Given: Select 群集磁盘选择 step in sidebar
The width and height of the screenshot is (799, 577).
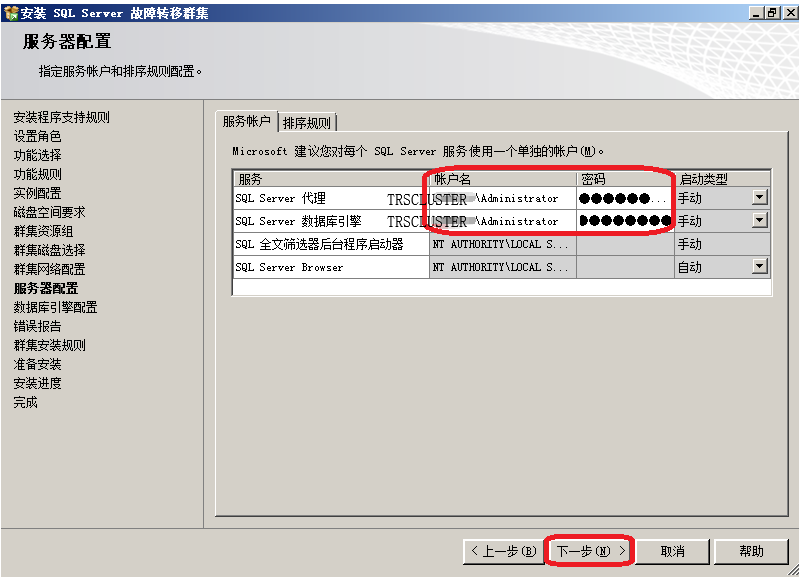Looking at the screenshot, I should pos(49,250).
